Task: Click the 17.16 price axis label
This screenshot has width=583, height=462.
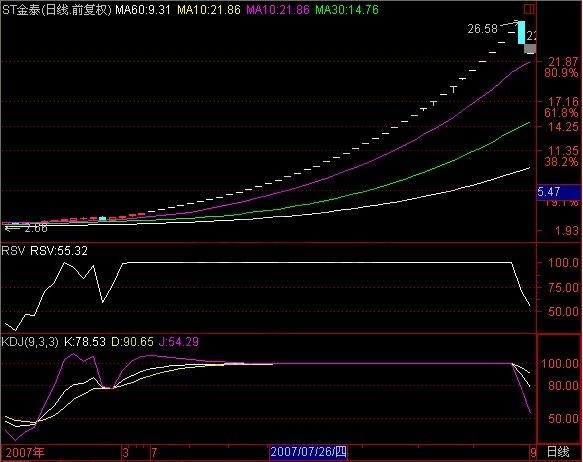Action: point(563,101)
